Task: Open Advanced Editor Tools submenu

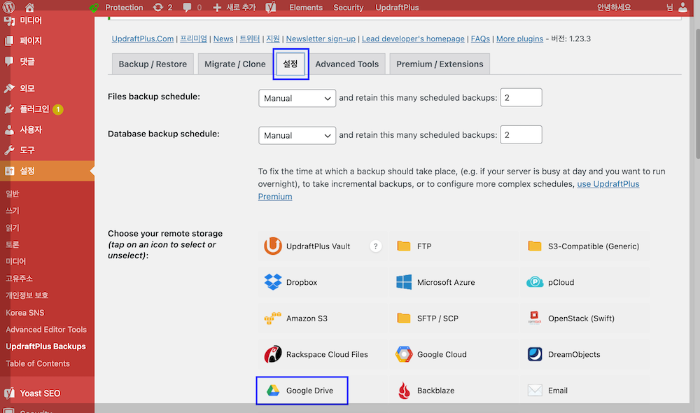Action: (46, 330)
